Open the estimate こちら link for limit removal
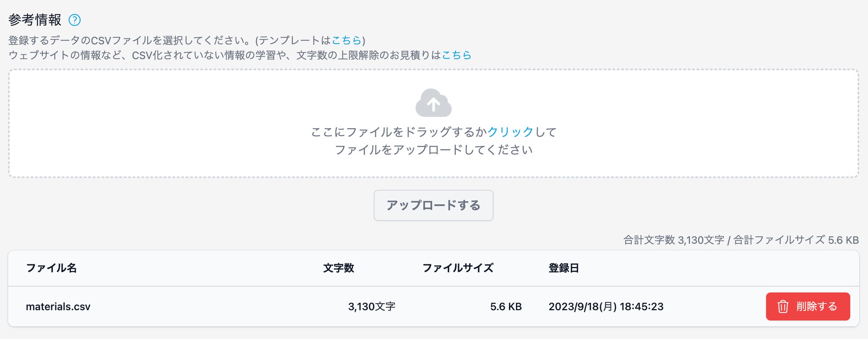This screenshot has width=868, height=339. click(x=456, y=55)
